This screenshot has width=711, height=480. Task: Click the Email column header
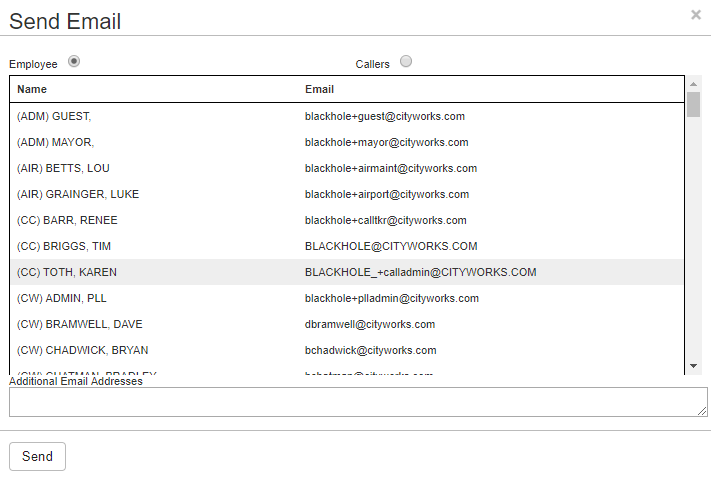[x=319, y=89]
